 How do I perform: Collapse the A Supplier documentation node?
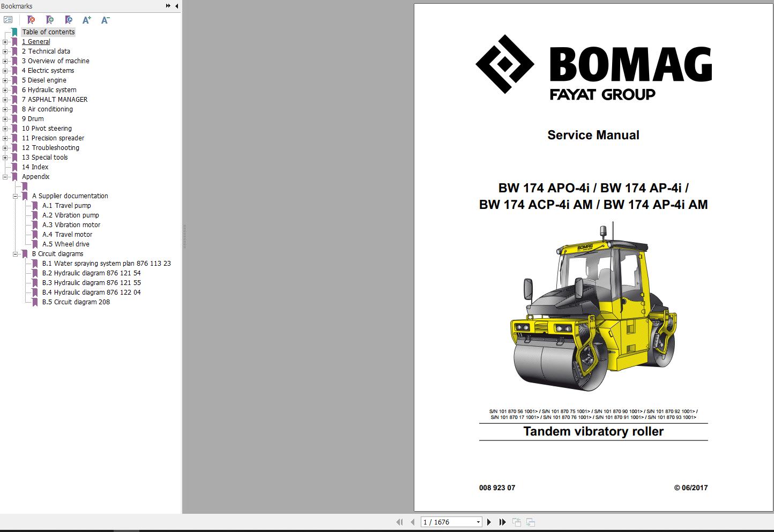coord(16,196)
